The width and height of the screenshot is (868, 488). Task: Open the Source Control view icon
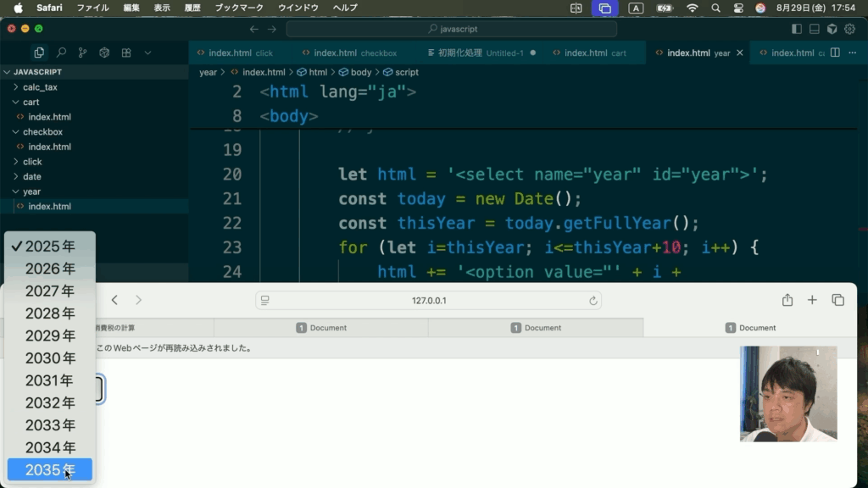click(82, 53)
